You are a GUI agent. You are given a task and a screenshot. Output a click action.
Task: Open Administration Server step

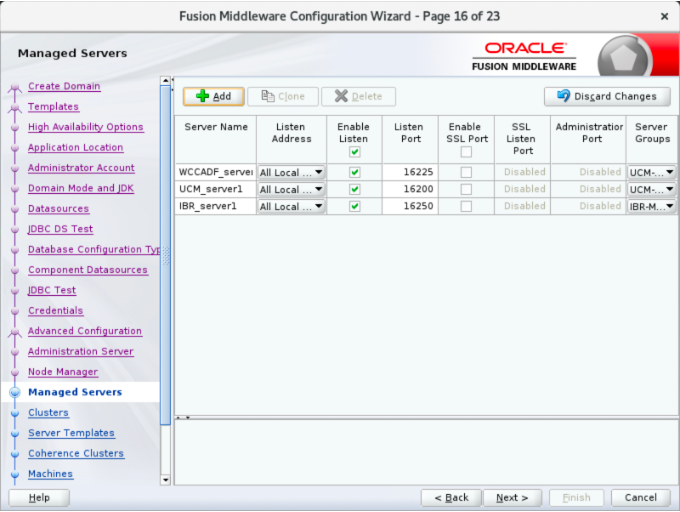point(81,351)
